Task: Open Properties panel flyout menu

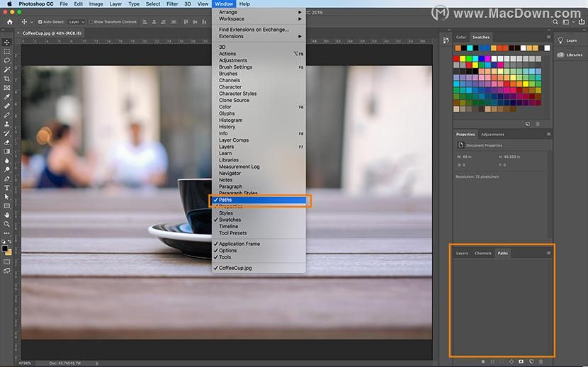Action: pyautogui.click(x=548, y=134)
